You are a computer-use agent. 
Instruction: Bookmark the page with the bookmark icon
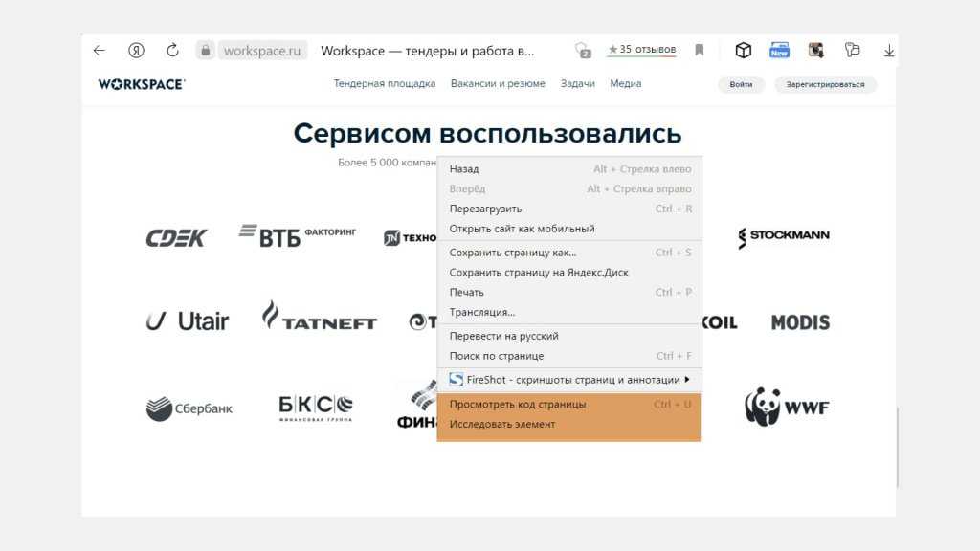(x=700, y=50)
